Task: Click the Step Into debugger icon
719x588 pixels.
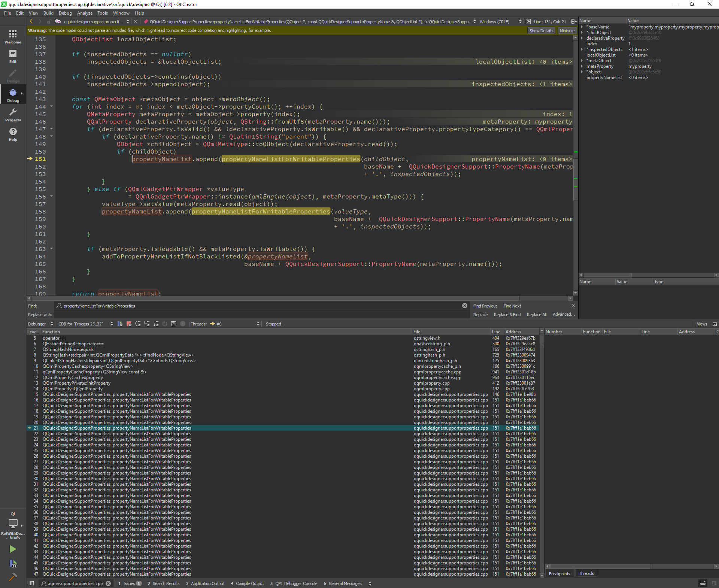Action: tap(147, 324)
